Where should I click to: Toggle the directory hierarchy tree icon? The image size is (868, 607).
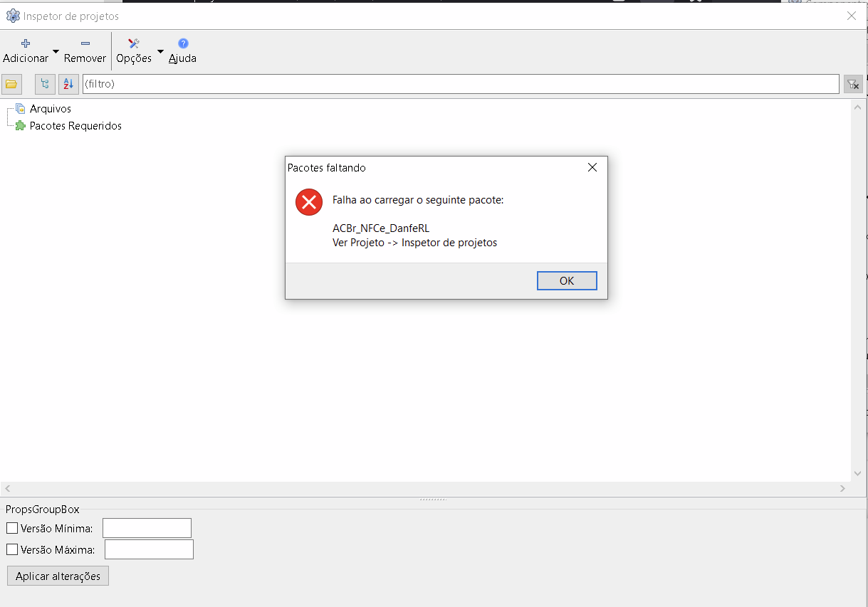[45, 84]
